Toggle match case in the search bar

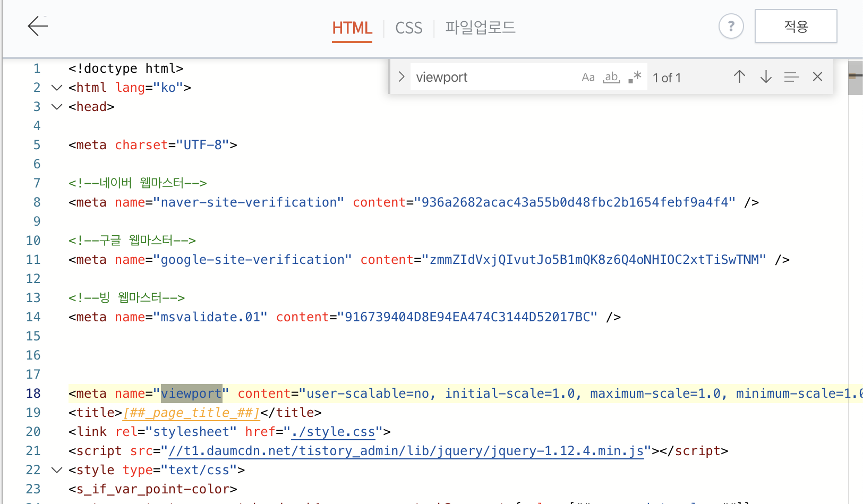tap(588, 76)
